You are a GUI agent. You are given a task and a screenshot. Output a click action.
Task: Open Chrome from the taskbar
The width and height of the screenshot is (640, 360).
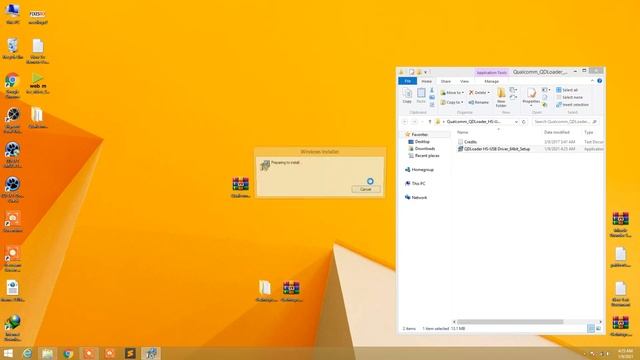68,353
